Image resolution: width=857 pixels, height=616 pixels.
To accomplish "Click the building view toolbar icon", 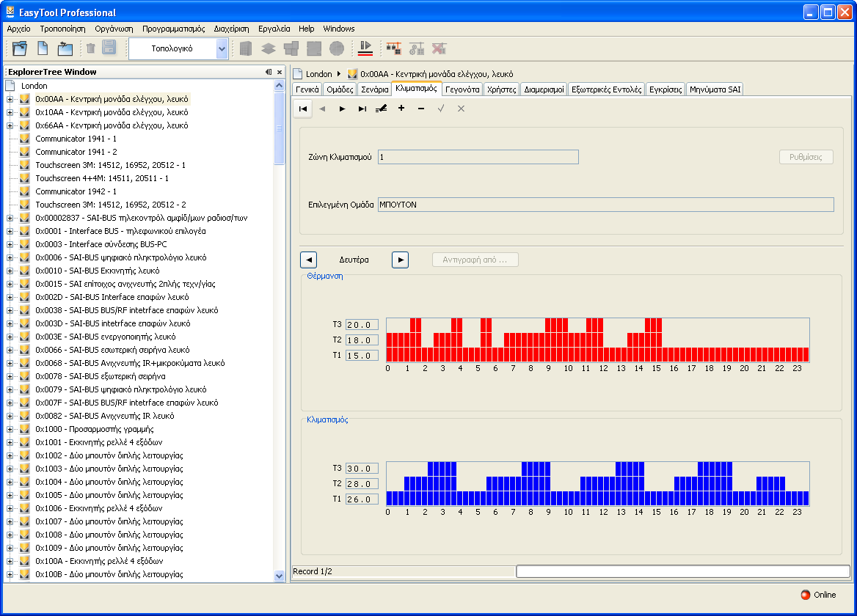I will [x=245, y=48].
